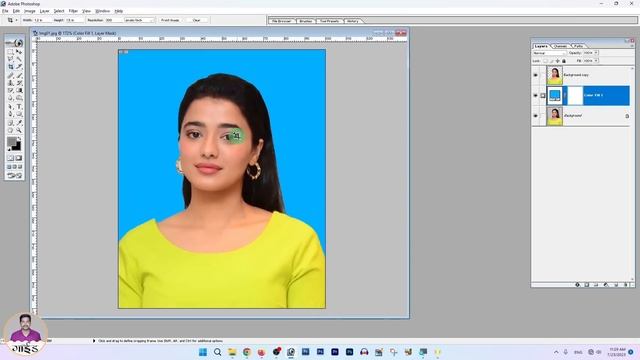Select the Move tool
The image size is (640, 360).
pos(19,52)
